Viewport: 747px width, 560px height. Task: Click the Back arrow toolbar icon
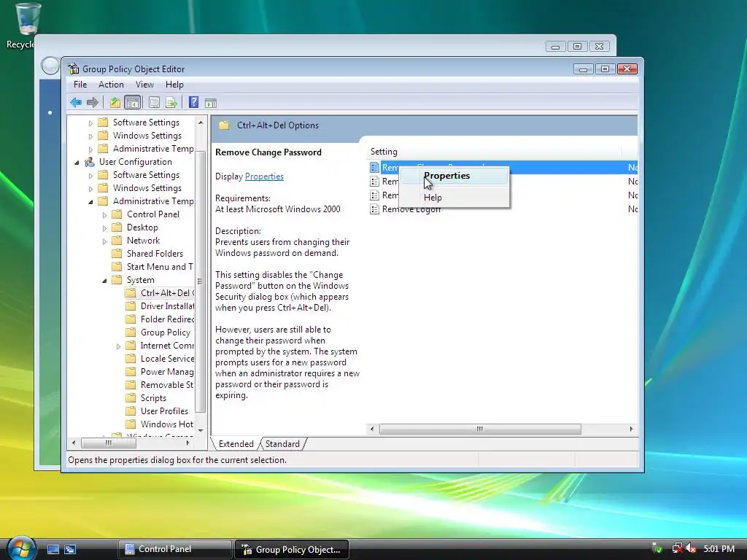(76, 102)
